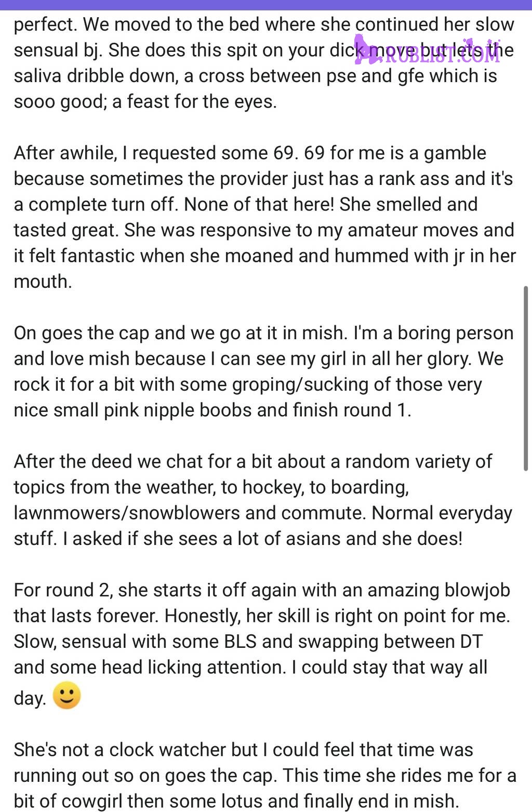The height and width of the screenshot is (812, 532).
Task: Select the word "lawnmowers/snowblowers"
Action: click(127, 513)
